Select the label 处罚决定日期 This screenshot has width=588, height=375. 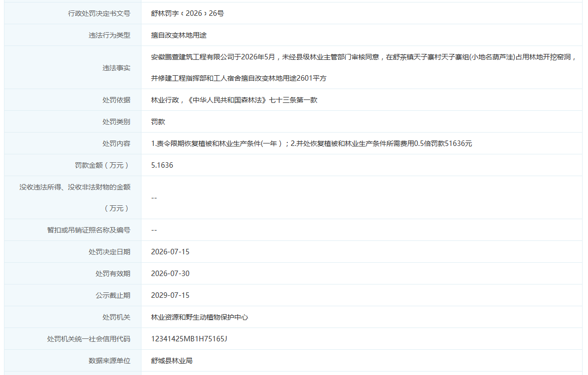(x=109, y=252)
